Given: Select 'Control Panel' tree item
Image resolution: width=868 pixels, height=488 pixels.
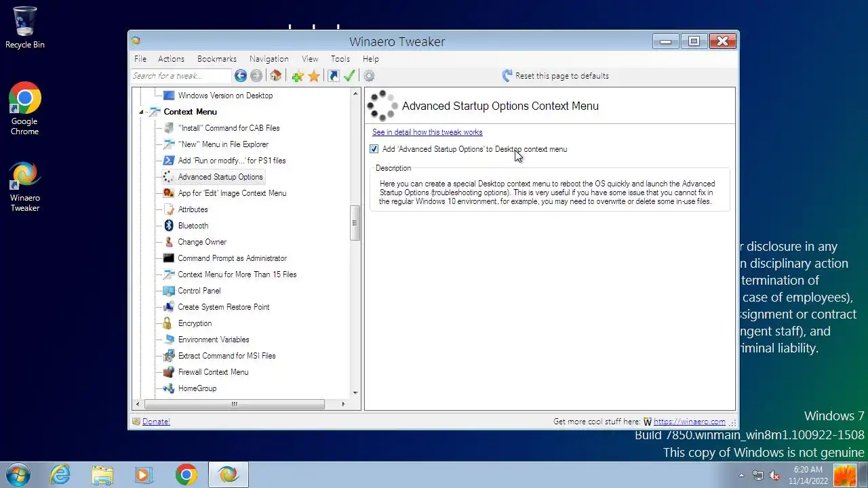Looking at the screenshot, I should pos(199,291).
